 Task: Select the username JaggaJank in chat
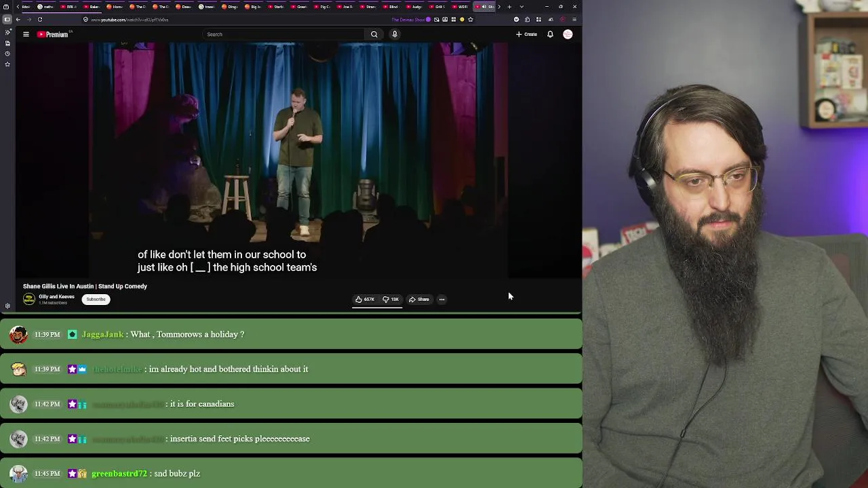[102, 334]
